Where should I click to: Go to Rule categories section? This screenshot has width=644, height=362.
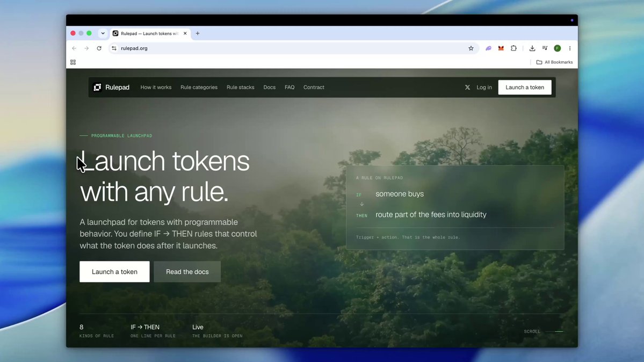point(199,87)
